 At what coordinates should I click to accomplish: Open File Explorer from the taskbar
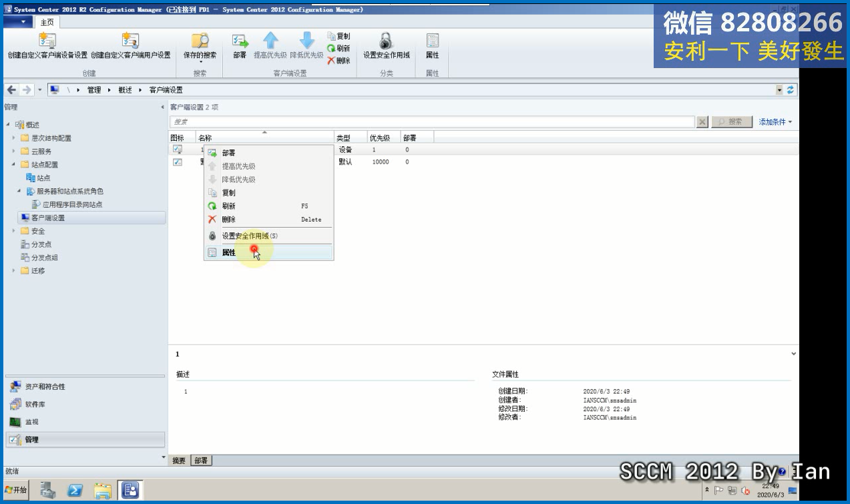click(102, 491)
